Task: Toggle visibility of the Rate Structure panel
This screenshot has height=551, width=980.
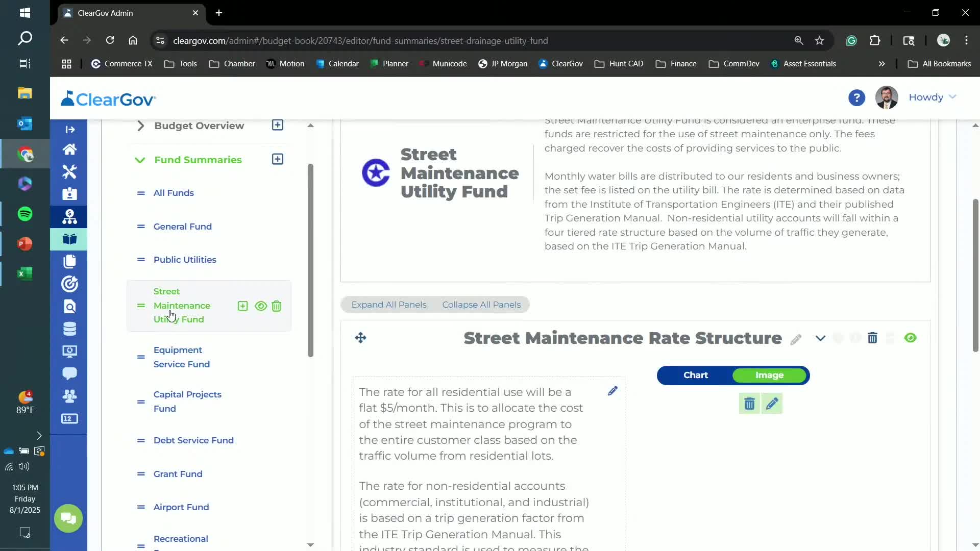Action: [910, 338]
